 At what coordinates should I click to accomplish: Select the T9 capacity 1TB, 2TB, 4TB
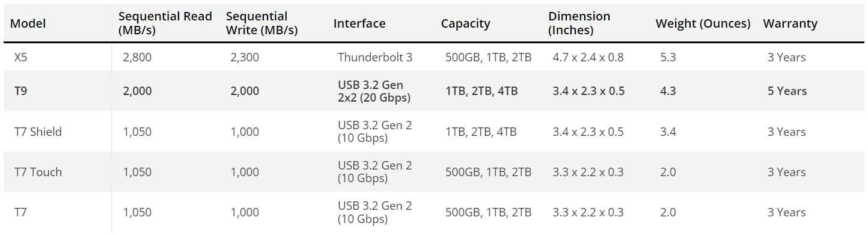coord(481,91)
